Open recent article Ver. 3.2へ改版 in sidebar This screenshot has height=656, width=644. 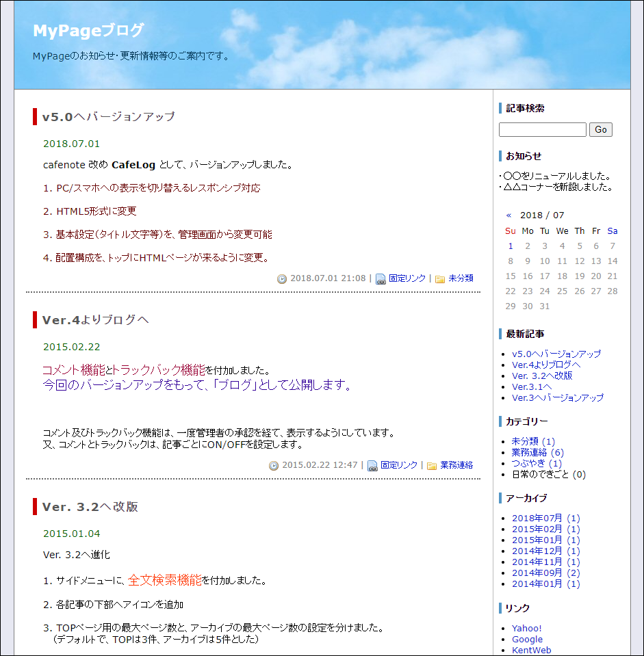[542, 376]
